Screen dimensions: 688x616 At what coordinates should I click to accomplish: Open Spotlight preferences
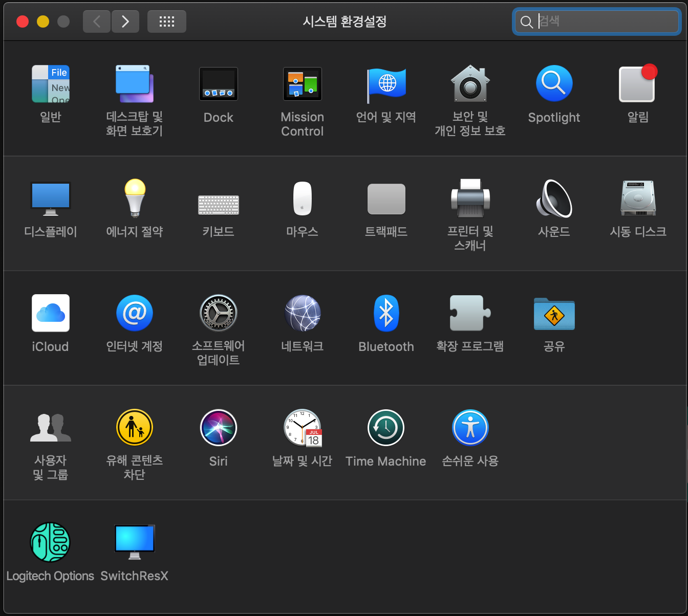[x=554, y=83]
